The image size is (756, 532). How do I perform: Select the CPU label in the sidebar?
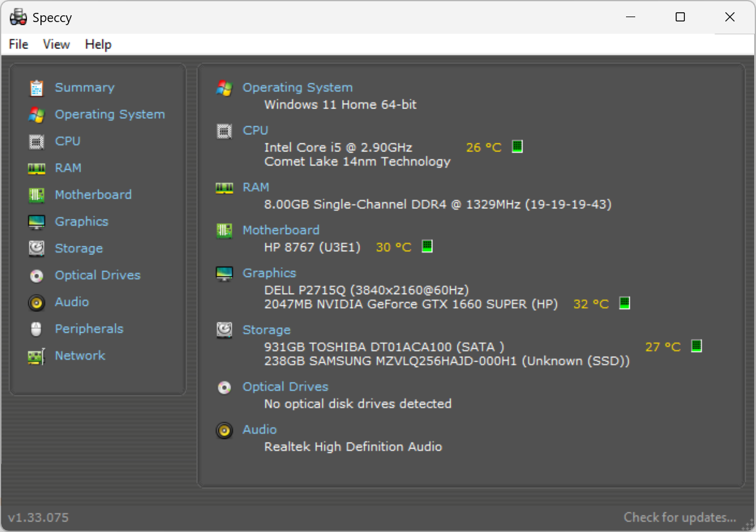click(67, 141)
